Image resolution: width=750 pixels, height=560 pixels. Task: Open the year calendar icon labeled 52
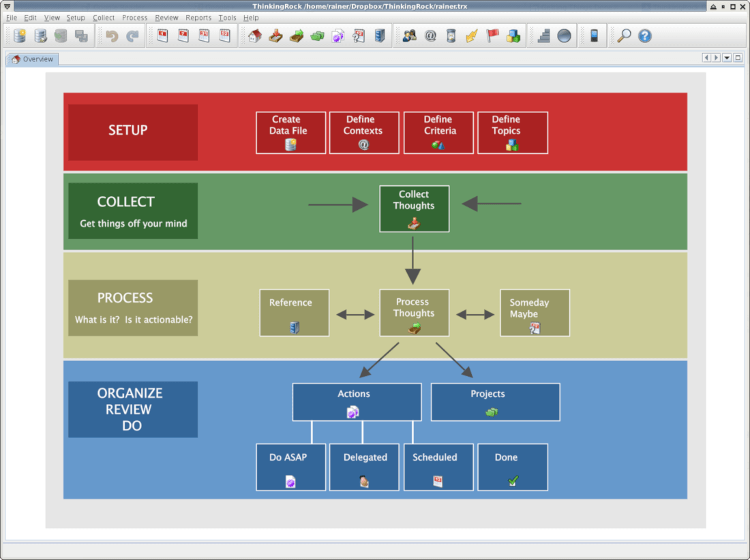click(225, 36)
